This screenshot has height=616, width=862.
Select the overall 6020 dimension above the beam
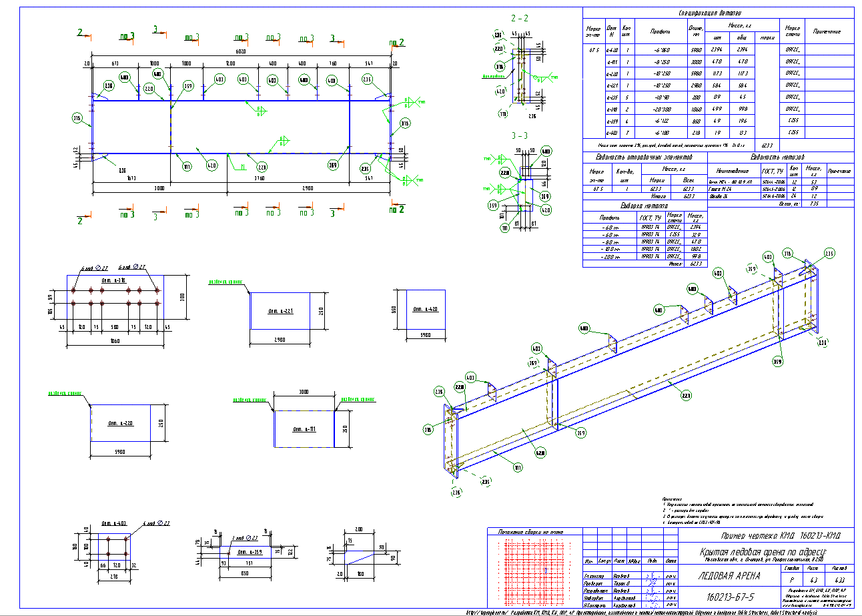240,51
